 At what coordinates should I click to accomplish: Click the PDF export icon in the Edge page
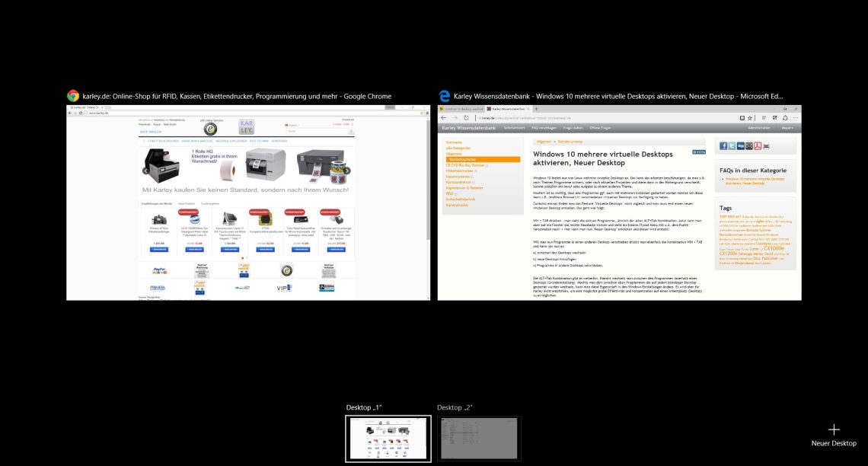click(758, 146)
